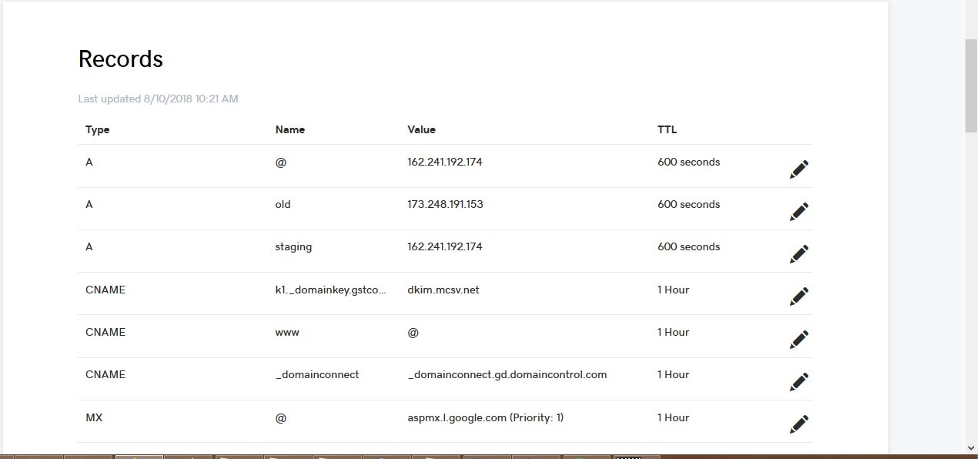This screenshot has height=459, width=980.
Task: Click the Records heading
Action: point(121,59)
